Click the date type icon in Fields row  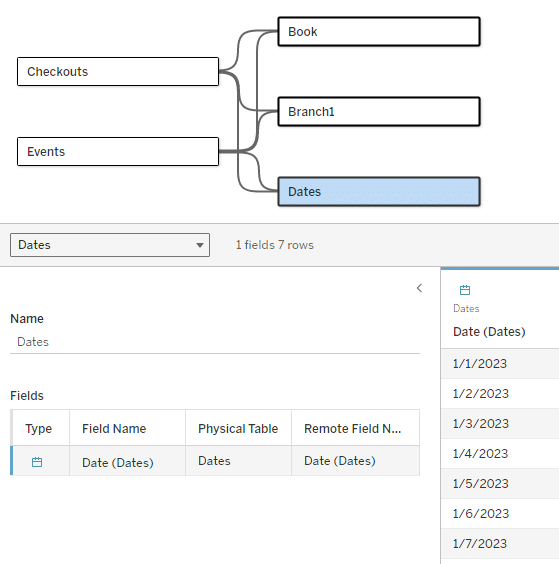coord(37,462)
